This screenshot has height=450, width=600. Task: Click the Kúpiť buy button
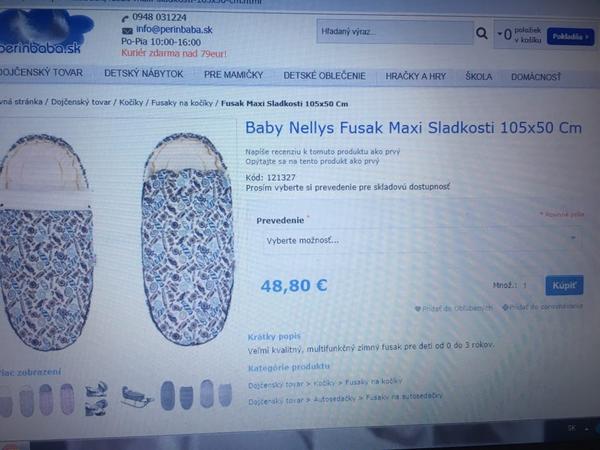(x=564, y=285)
